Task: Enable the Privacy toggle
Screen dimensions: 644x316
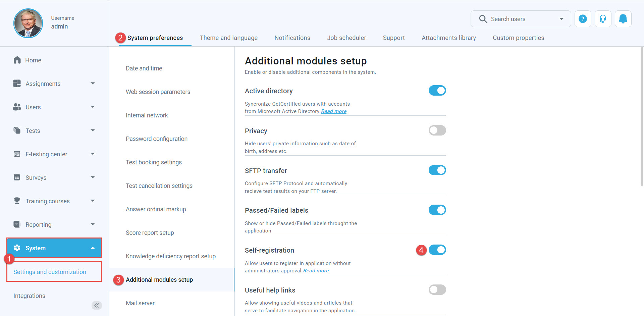Action: click(x=437, y=130)
